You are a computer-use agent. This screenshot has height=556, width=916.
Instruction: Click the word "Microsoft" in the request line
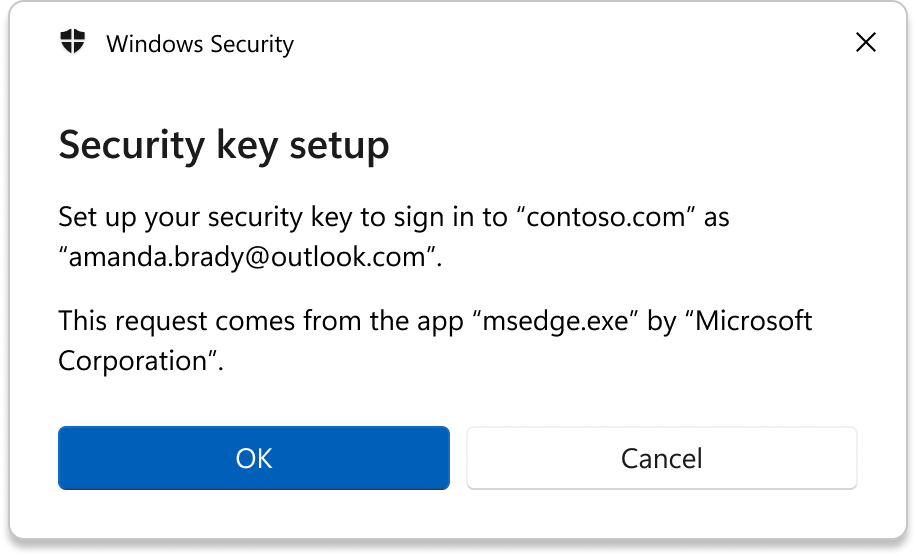tap(754, 321)
